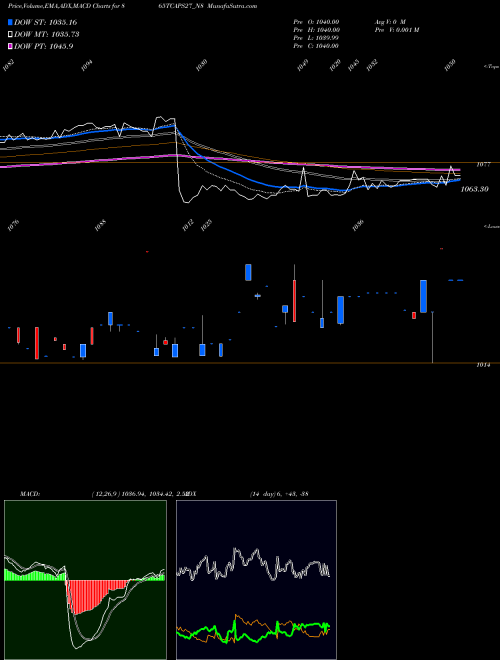Click the 'Pre L: 1039.99' value
The height and width of the screenshot is (660, 500).
tap(316, 38)
